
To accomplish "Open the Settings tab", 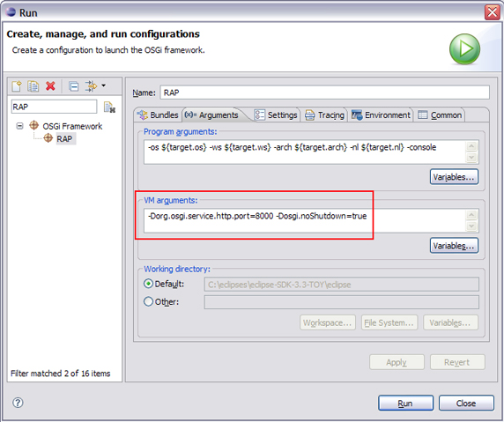I will (x=276, y=115).
